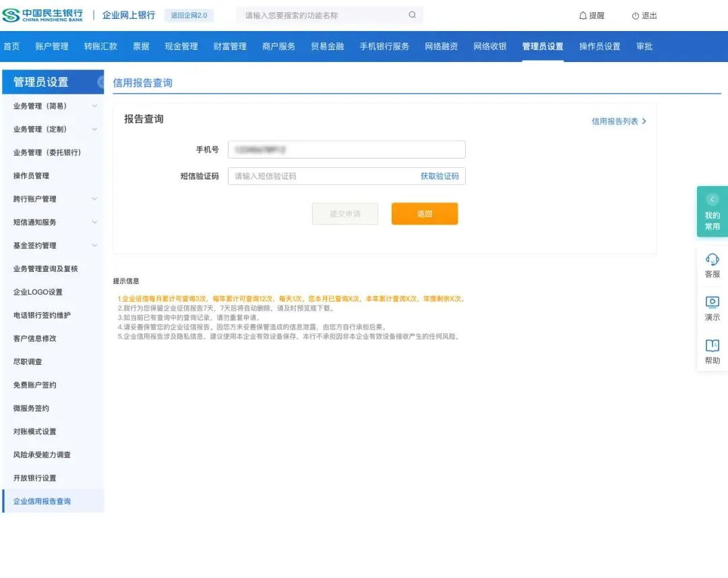Open 电话银行签约维护 sidebar item
Viewport: 728px width, 578px height.
pos(53,315)
